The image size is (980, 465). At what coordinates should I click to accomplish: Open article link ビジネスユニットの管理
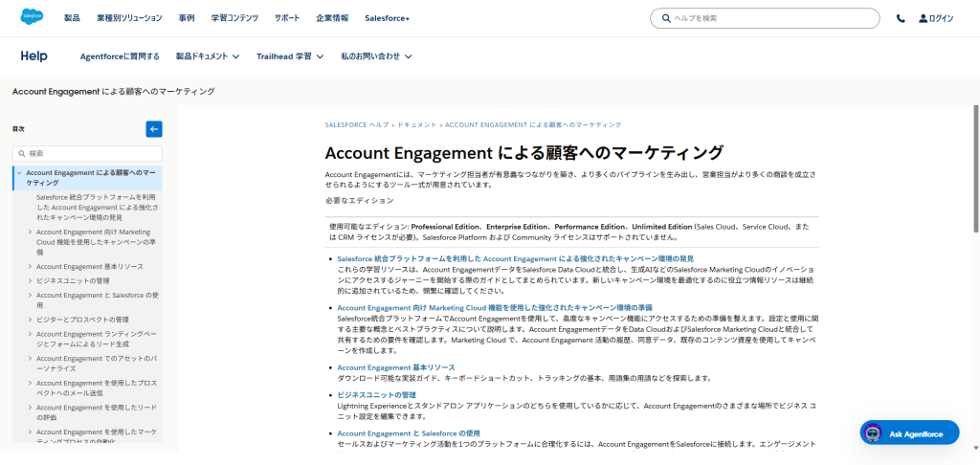[x=377, y=395]
